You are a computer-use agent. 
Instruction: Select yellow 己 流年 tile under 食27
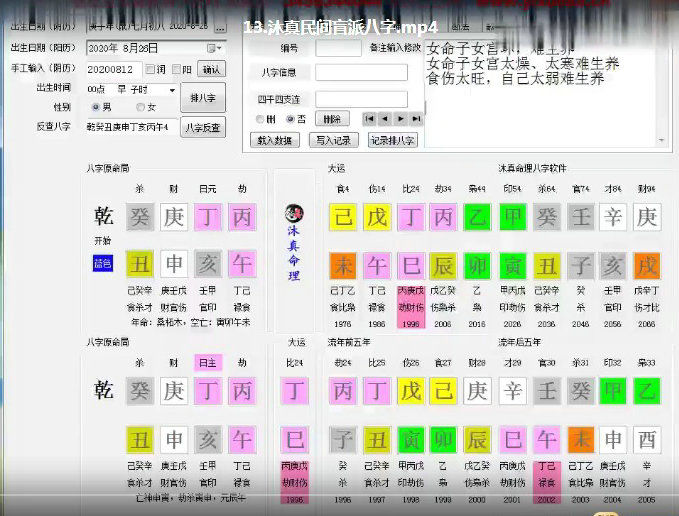[443, 390]
